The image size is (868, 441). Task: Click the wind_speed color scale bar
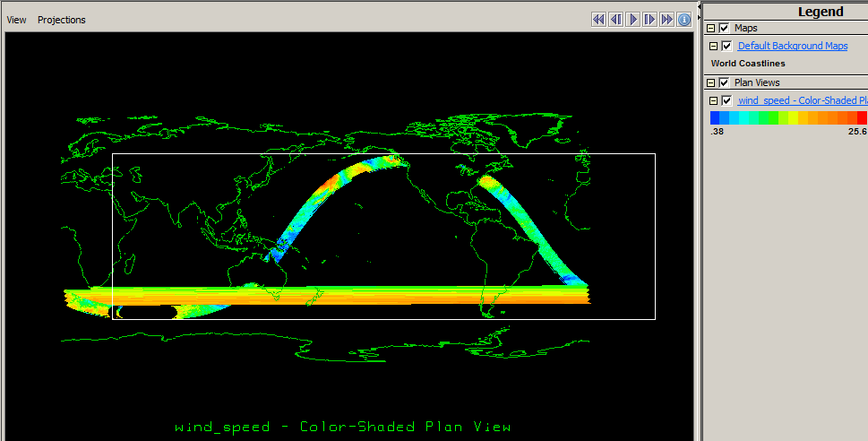(x=788, y=117)
